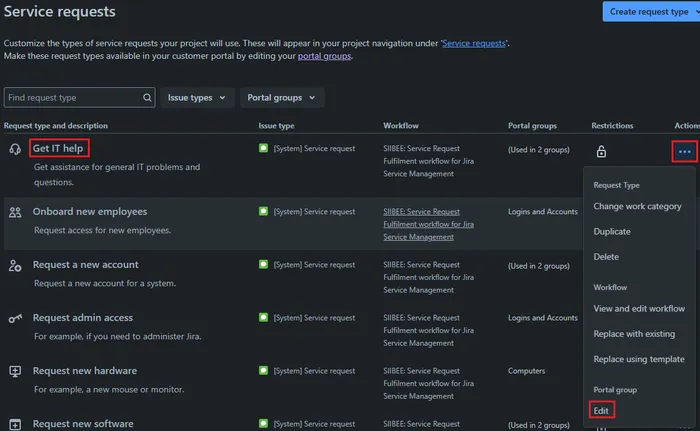Viewport: 700px width, 431px height.
Task: Click into the Find request type search field
Action: (70, 98)
